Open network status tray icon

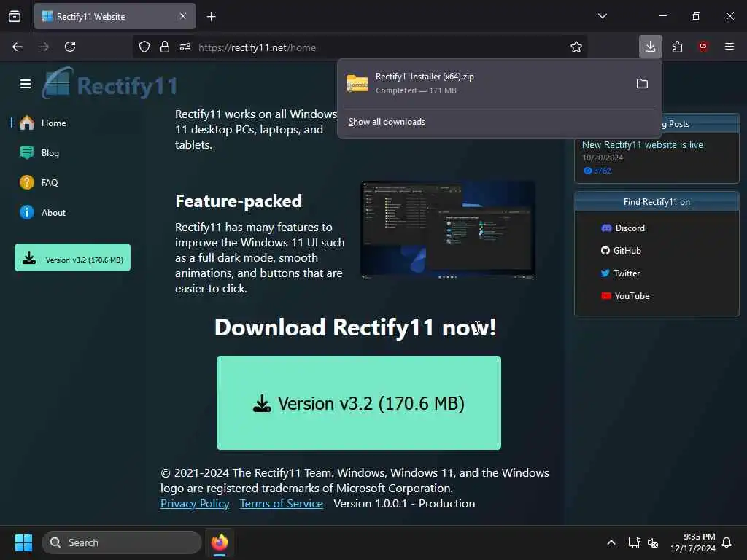634,542
